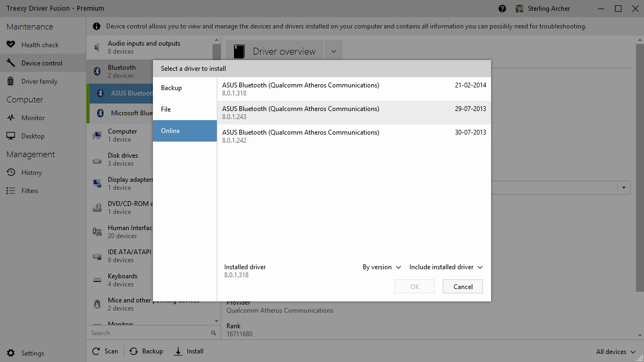This screenshot has width=644, height=362.
Task: Click the Settings label in the sidebar
Action: coord(33,353)
